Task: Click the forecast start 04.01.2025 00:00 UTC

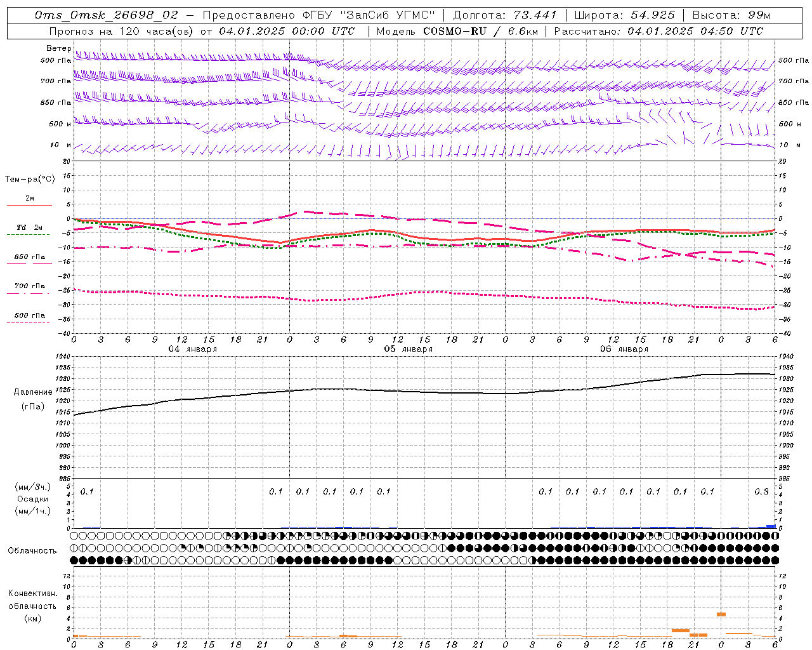Action: (x=287, y=31)
